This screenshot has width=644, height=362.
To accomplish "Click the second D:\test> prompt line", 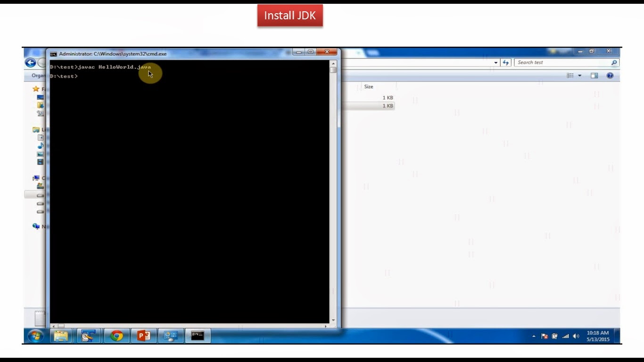I will [64, 76].
